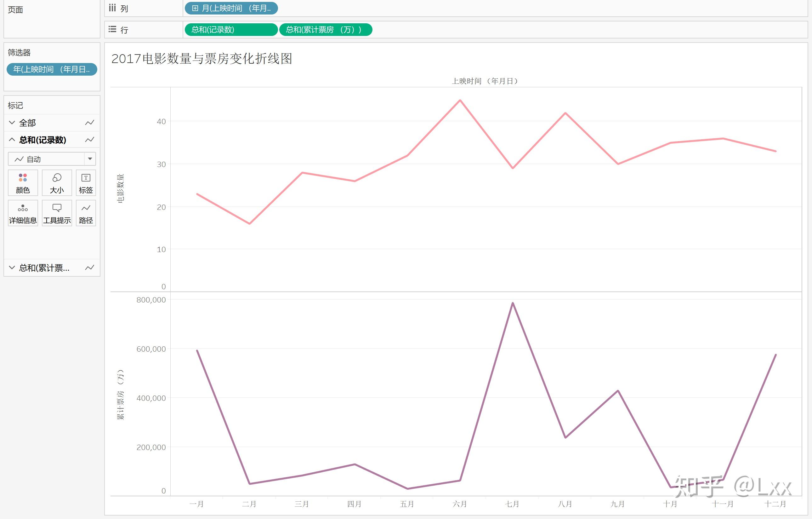Click the Path (路径) marks card icon
The width and height of the screenshot is (812, 519).
coord(86,213)
